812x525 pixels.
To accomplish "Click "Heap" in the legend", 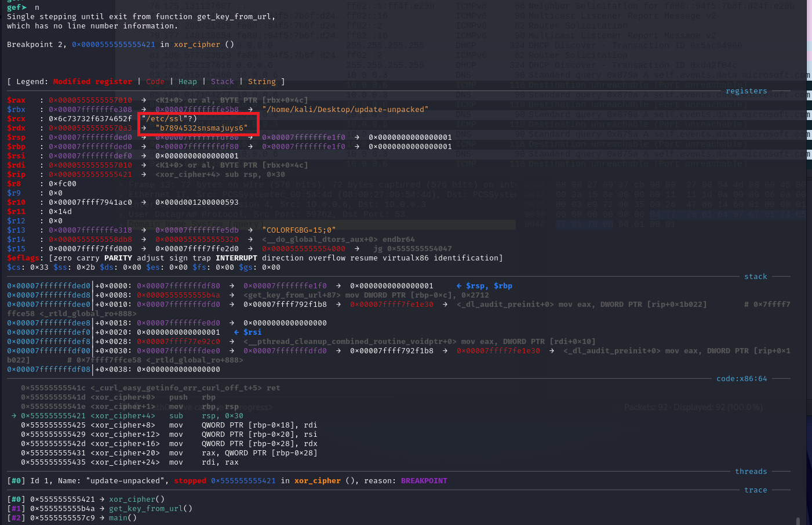I will coord(188,82).
